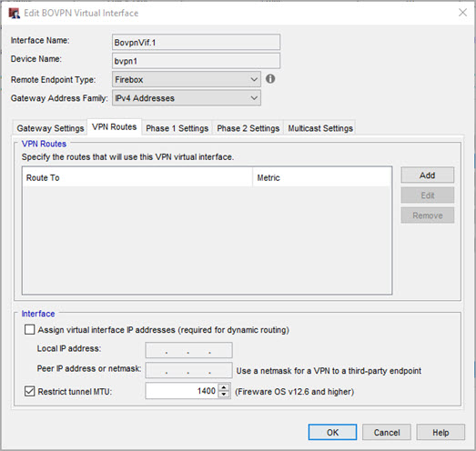The image size is (476, 451).
Task: Click the tunnel MTU value field
Action: (181, 391)
